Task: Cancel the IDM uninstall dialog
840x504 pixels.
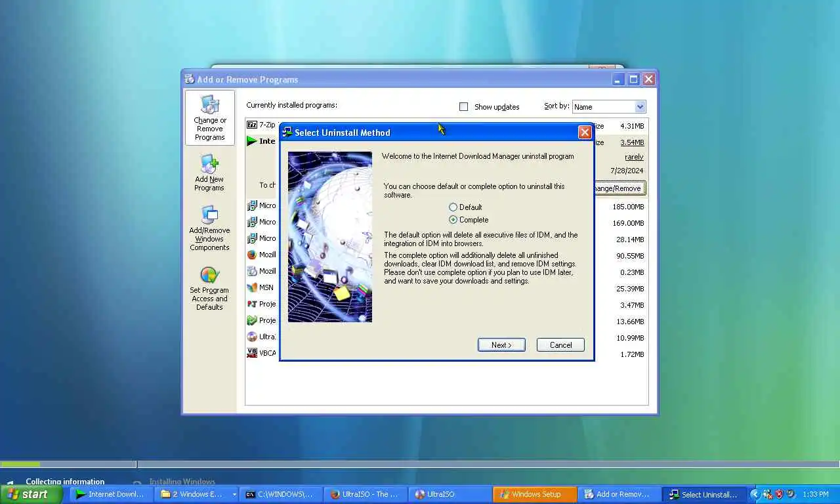Action: point(560,345)
